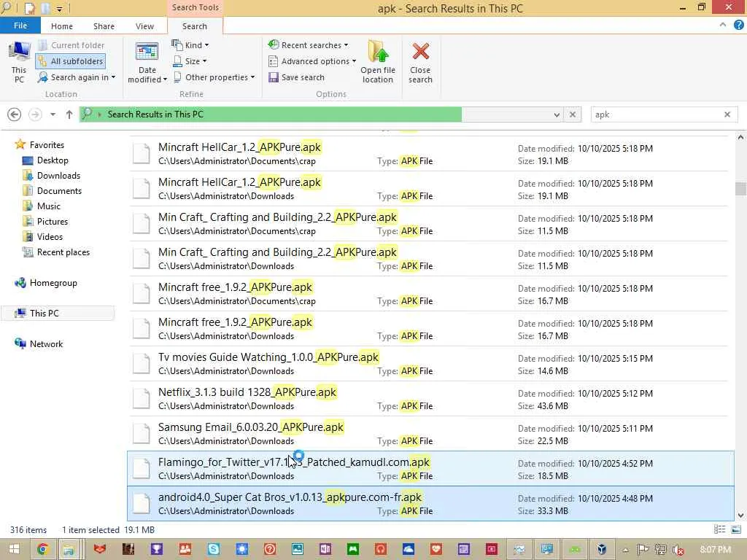Open the File tab
This screenshot has width=747, height=560.
20,26
